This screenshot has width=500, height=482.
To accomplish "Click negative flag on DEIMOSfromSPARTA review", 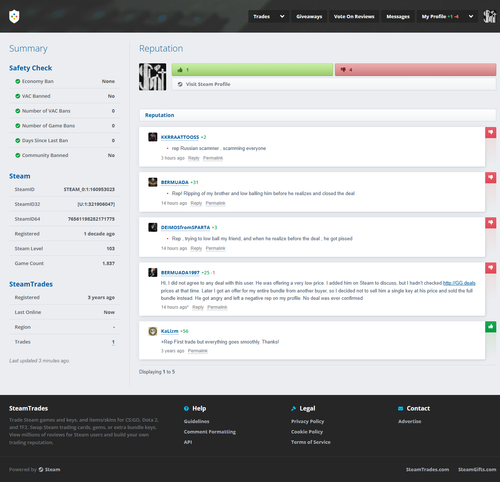I will [491, 223].
